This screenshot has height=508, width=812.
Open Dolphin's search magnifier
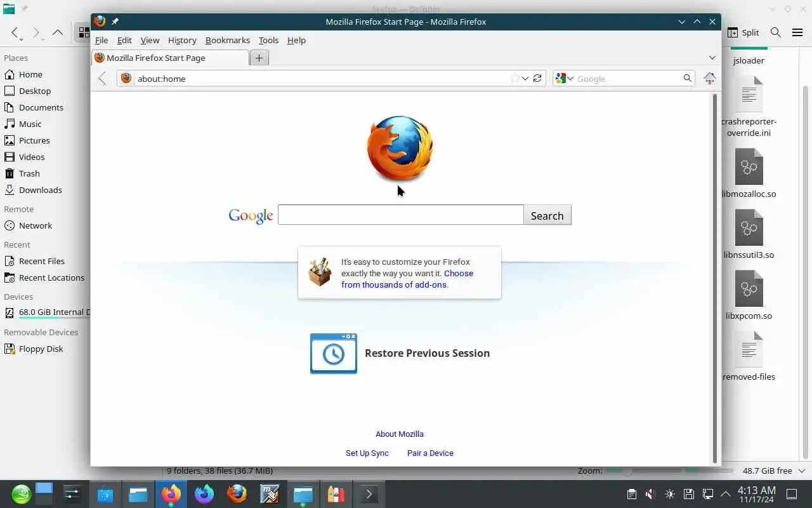[x=775, y=32]
